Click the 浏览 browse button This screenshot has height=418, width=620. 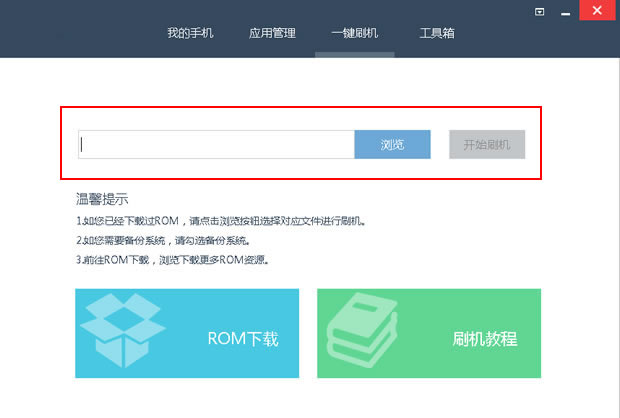pos(392,144)
